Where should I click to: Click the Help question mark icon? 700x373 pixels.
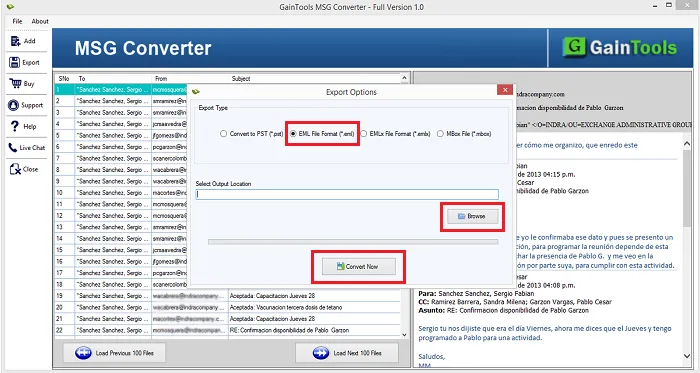click(x=15, y=126)
